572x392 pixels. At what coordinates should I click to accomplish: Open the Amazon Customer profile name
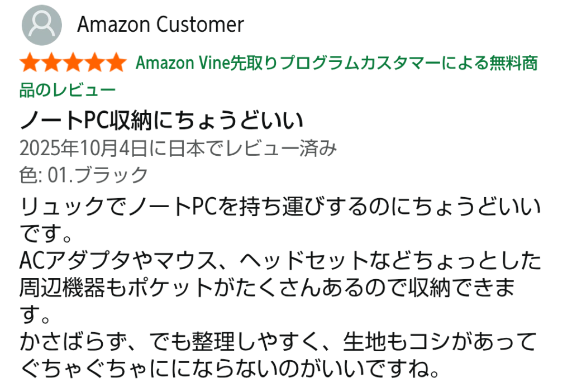coord(160,25)
